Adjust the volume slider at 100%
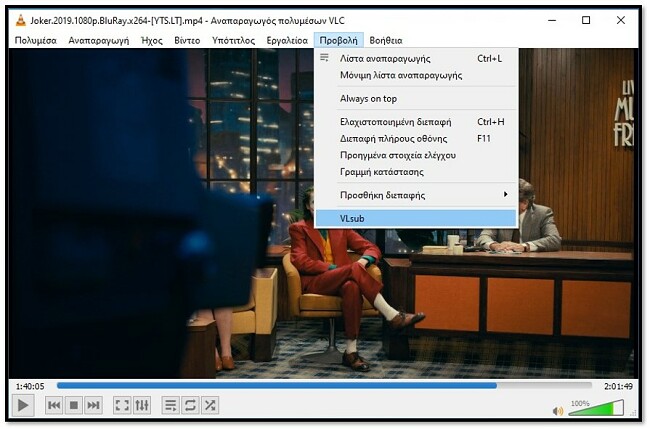This screenshot has width=650, height=429. pyautogui.click(x=596, y=408)
